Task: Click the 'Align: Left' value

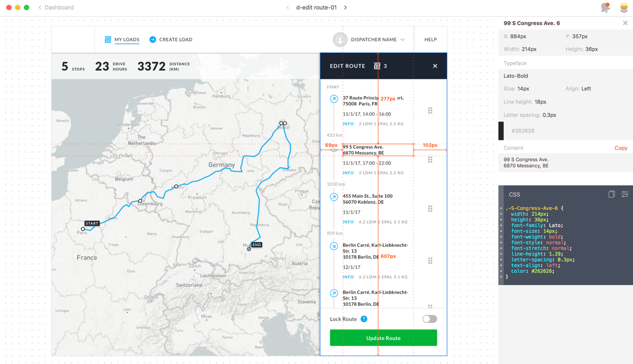Action: [x=586, y=89]
